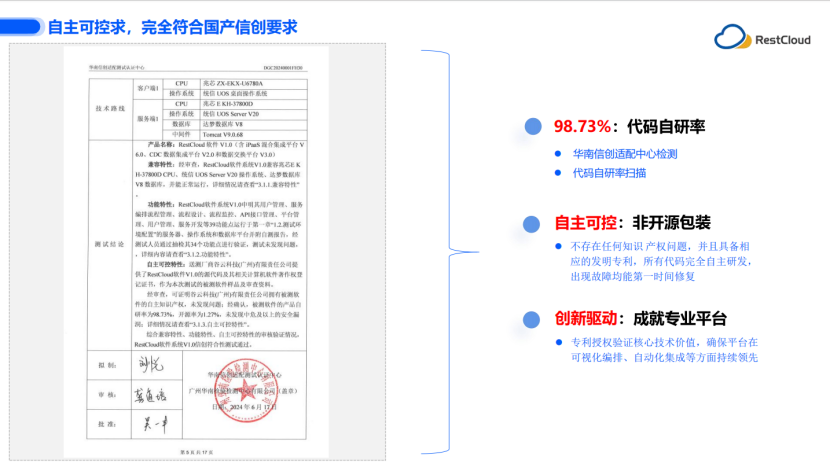The image size is (831, 468).
Task: Click the blue dot before 代码自研率扫描
Action: pyautogui.click(x=559, y=173)
